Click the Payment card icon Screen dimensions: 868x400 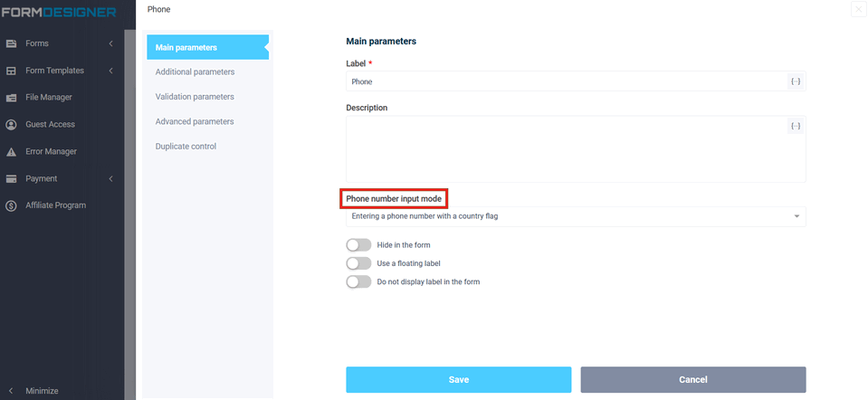[12, 178]
